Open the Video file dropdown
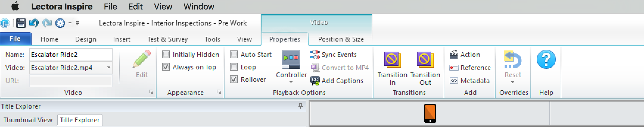644x127 pixels. (x=108, y=68)
